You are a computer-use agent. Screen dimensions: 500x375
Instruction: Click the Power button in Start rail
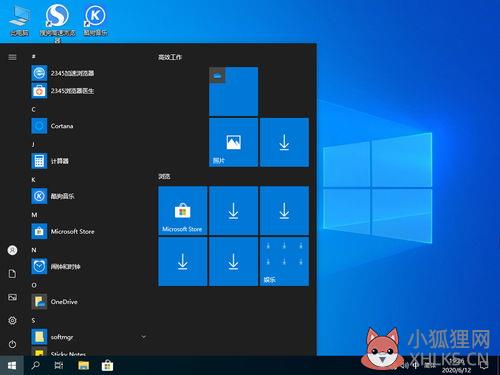(12, 344)
